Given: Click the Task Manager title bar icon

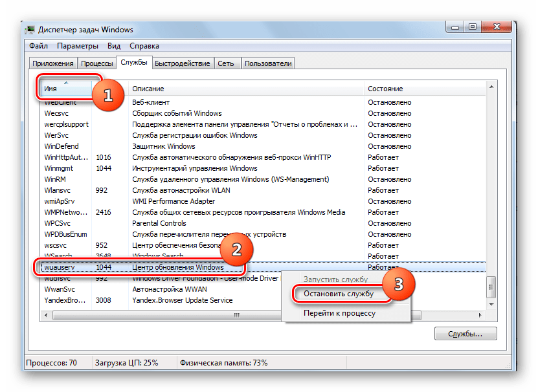Looking at the screenshot, I should coord(30,30).
